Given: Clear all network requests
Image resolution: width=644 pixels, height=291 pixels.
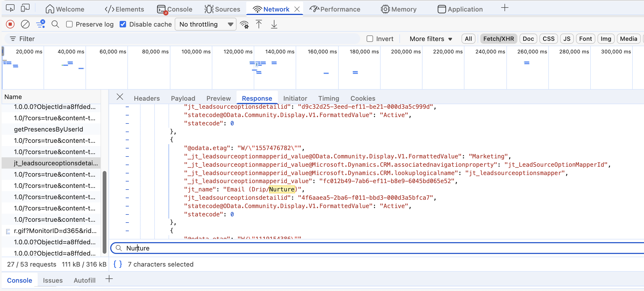Looking at the screenshot, I should click(25, 24).
